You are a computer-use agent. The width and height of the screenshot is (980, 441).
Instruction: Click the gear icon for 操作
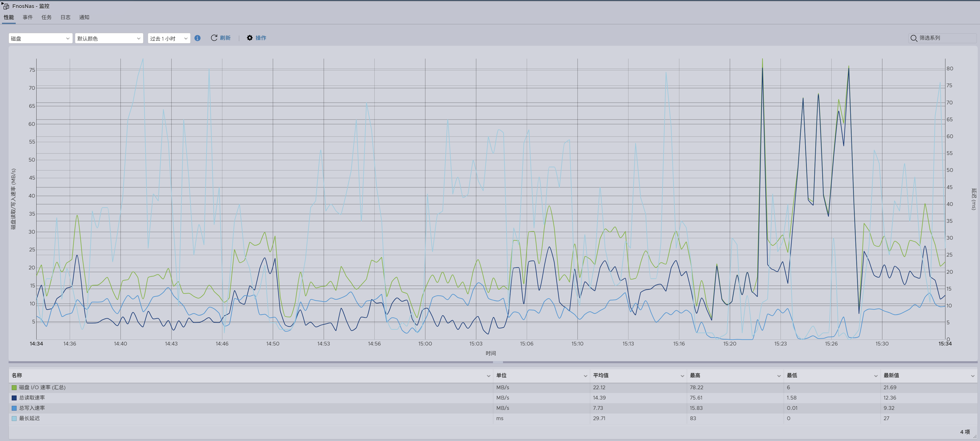click(250, 38)
